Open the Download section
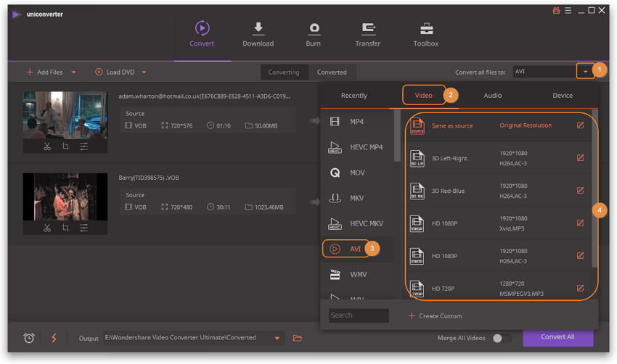This screenshot has height=364, width=617. (258, 34)
